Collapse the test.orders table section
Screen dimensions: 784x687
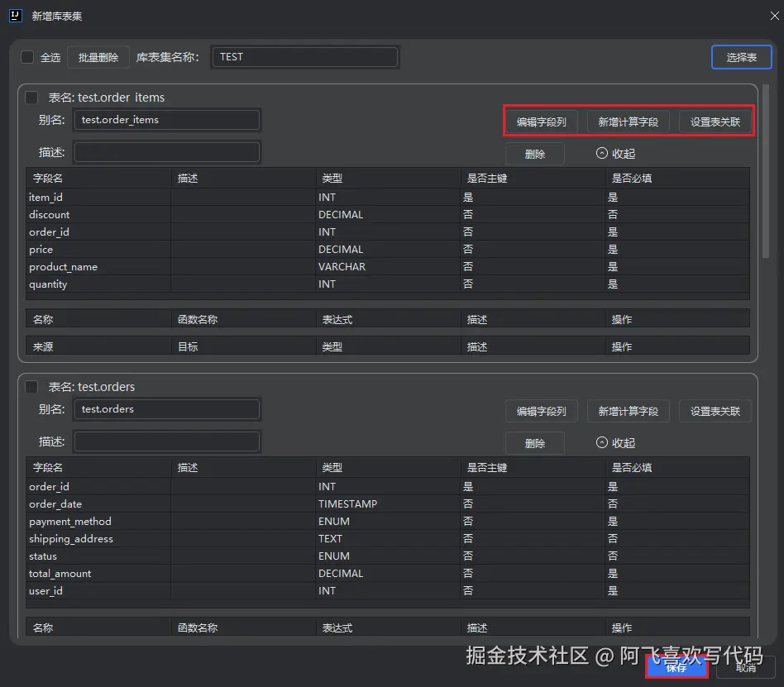pyautogui.click(x=615, y=443)
